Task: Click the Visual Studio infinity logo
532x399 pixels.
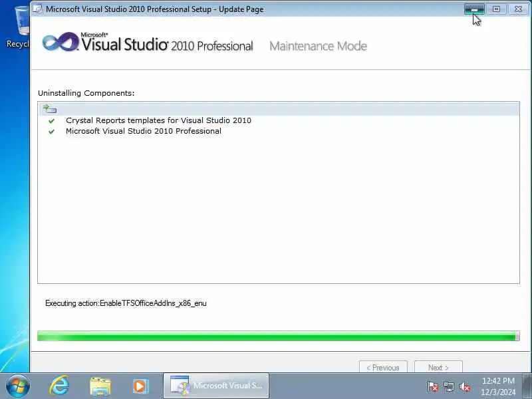Action: click(61, 42)
